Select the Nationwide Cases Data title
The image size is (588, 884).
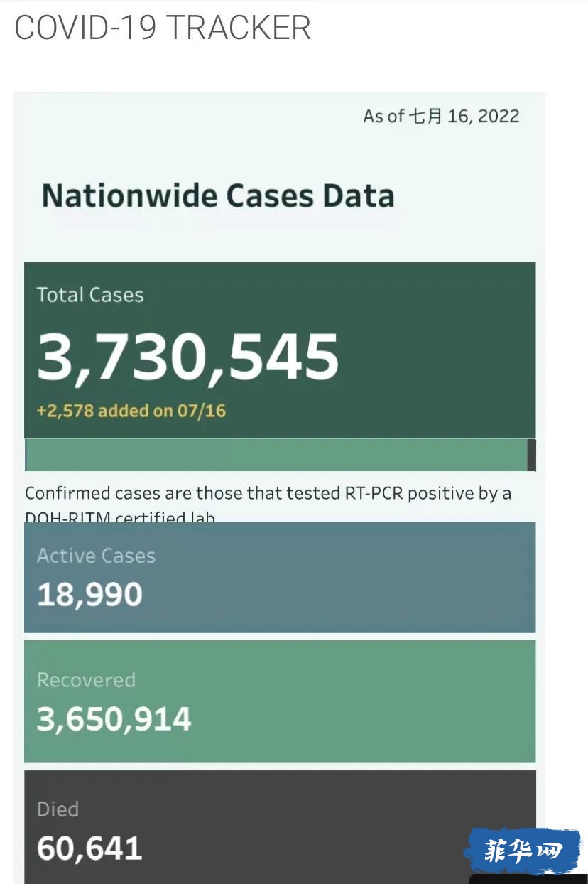(x=218, y=195)
